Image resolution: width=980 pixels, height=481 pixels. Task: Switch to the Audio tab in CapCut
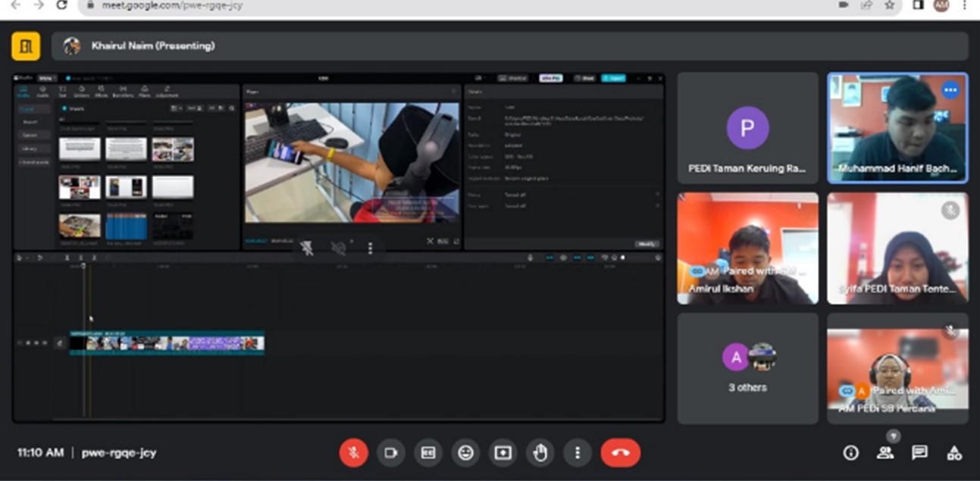43,92
